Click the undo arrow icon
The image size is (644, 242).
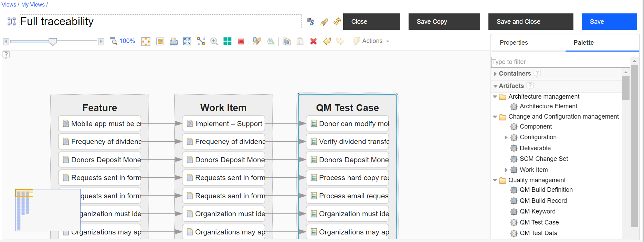(x=327, y=42)
